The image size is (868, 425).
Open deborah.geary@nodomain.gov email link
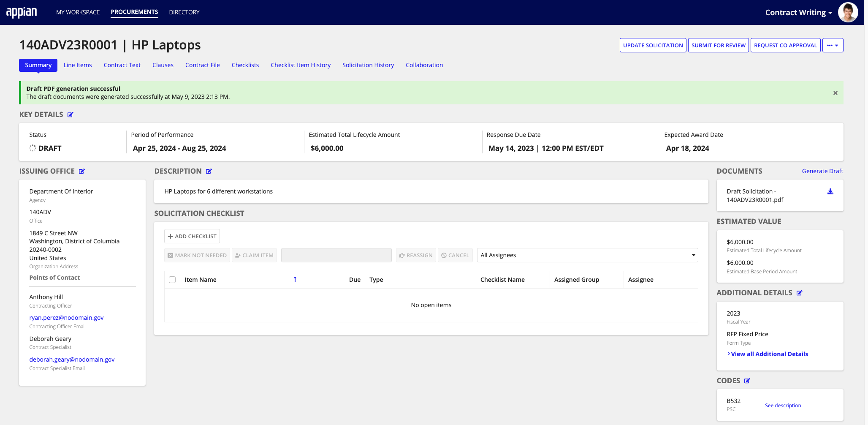pos(72,360)
